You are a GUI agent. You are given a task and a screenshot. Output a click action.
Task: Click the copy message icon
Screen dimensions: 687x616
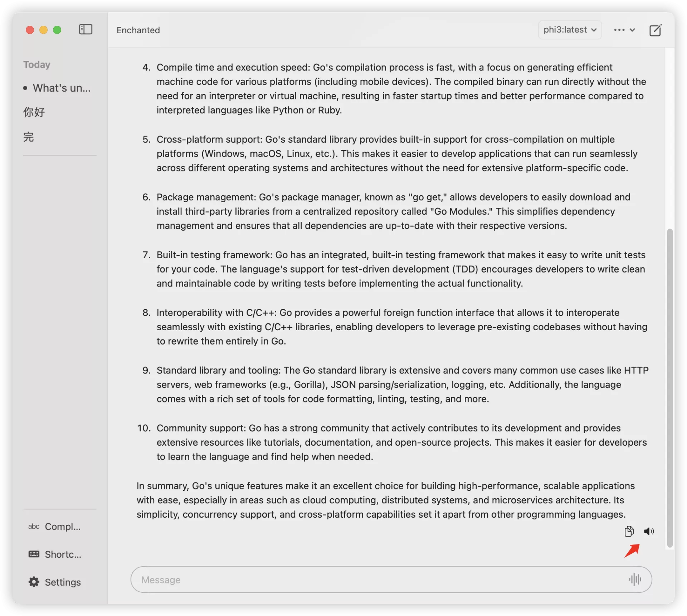coord(629,531)
